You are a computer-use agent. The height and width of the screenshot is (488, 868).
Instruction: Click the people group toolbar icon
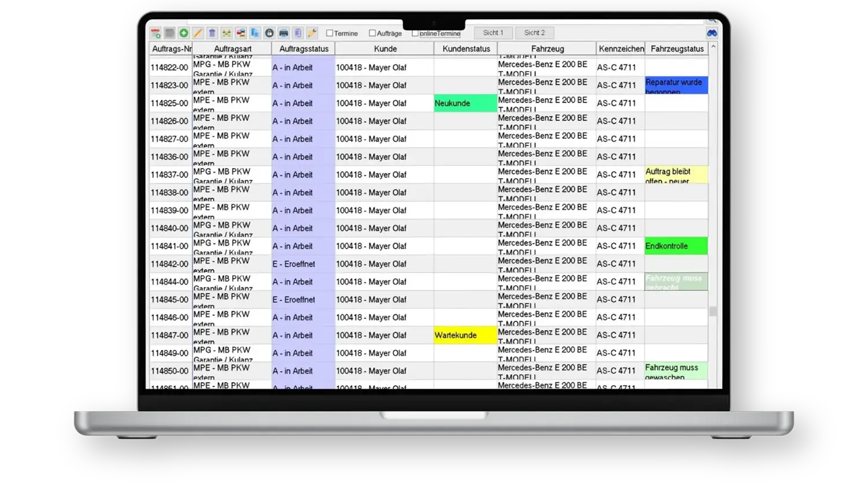coord(226,33)
